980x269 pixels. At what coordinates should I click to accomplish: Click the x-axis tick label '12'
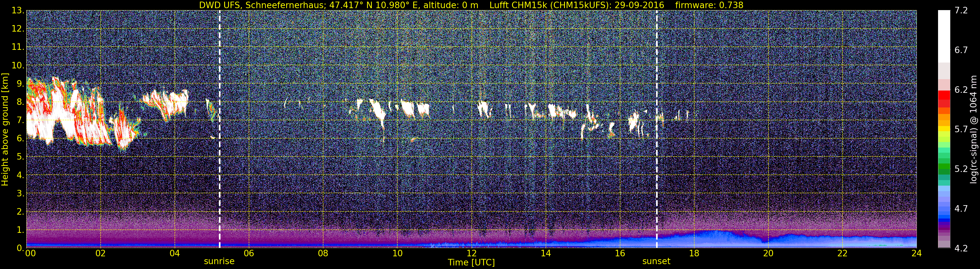[471, 253]
